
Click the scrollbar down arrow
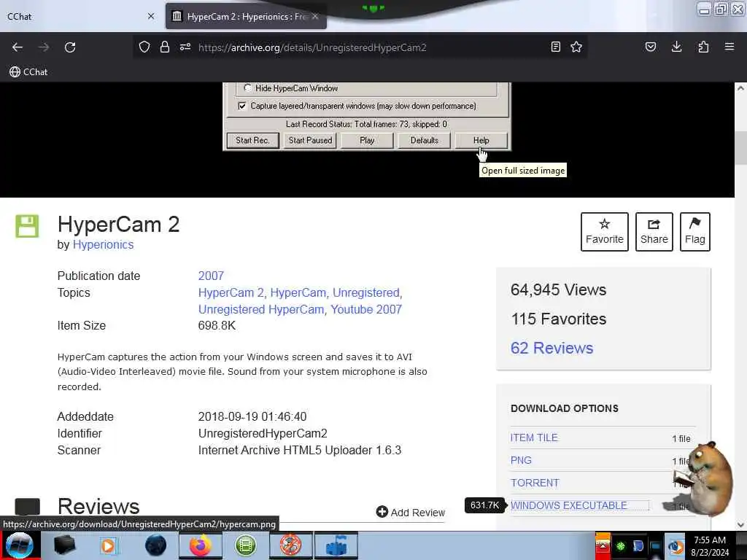(740, 525)
